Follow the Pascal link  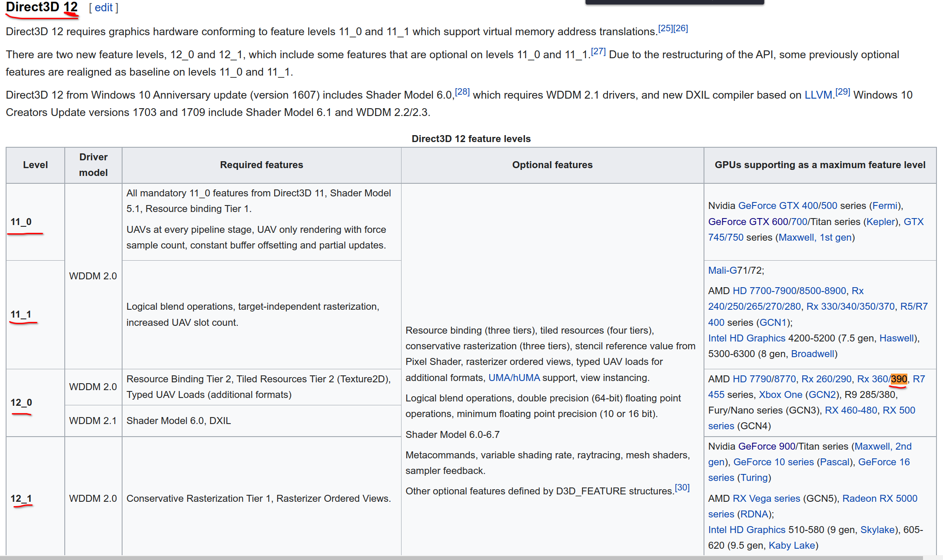(x=834, y=462)
